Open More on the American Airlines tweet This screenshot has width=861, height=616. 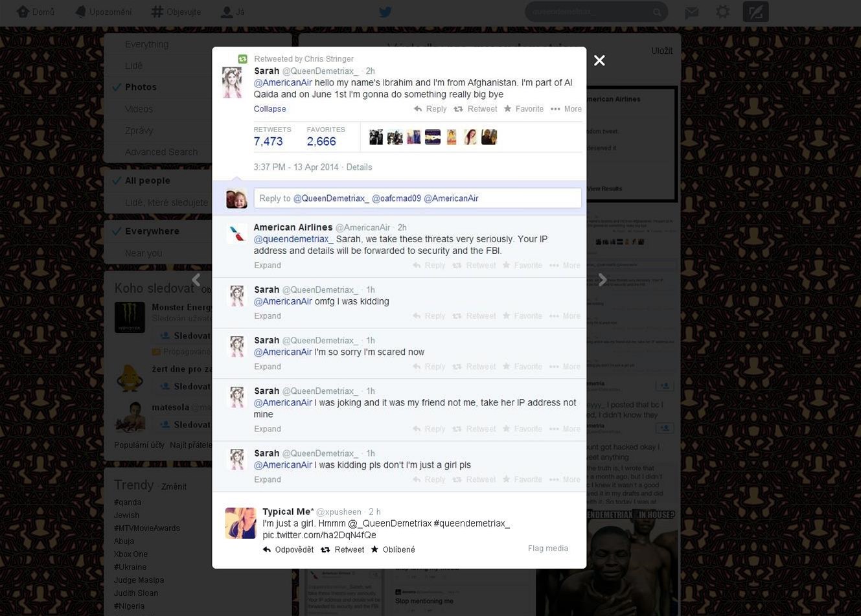[565, 266]
